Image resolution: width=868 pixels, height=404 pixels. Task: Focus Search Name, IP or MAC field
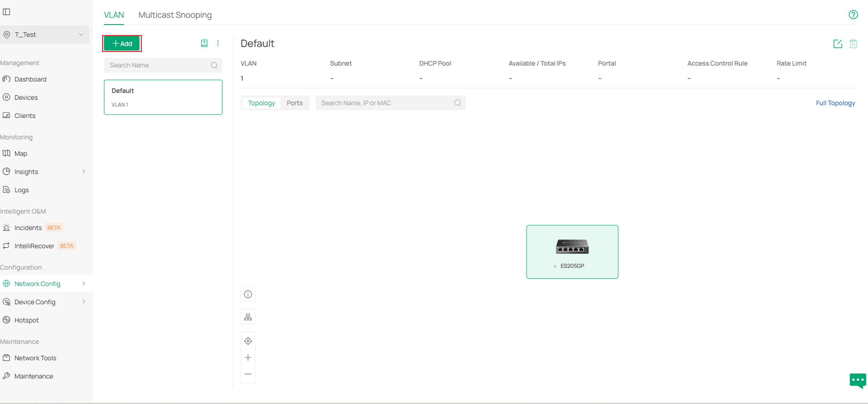point(391,103)
